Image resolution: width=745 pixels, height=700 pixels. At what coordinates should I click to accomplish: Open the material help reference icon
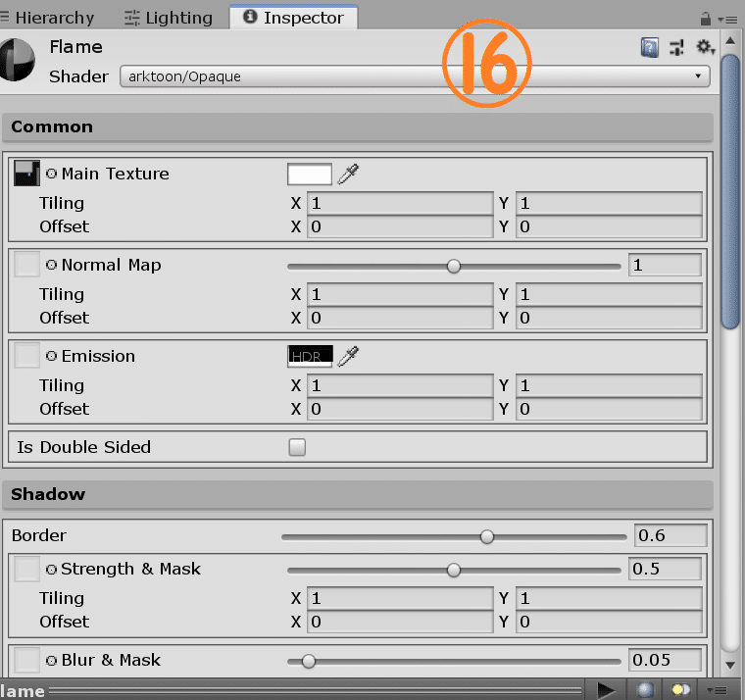pyautogui.click(x=650, y=47)
